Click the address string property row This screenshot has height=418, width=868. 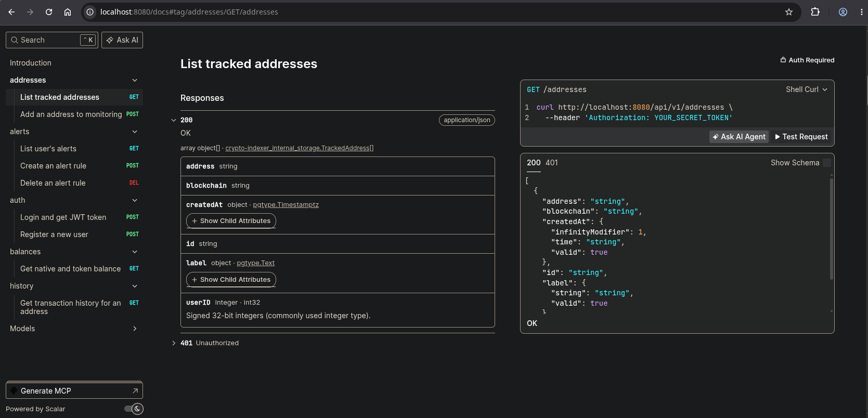[x=338, y=166]
